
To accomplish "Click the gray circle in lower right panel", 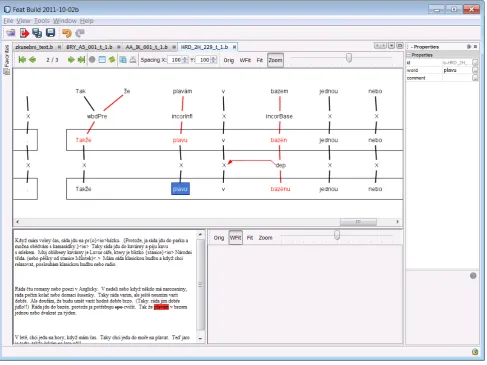I will pos(473,276).
